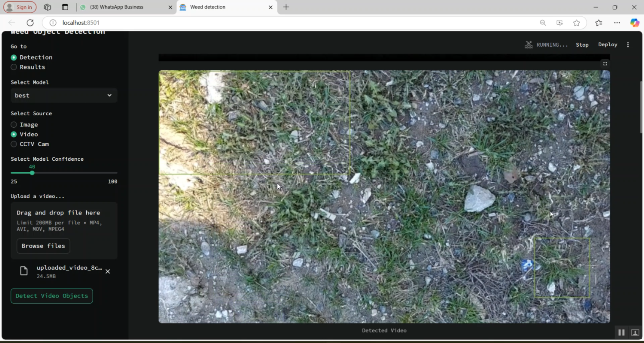
Task: Click the detected video frame
Action: pyautogui.click(x=384, y=197)
